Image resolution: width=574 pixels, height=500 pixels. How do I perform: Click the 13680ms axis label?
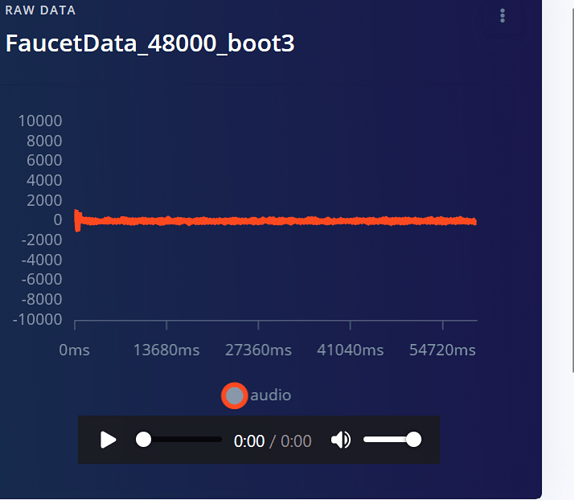166,350
